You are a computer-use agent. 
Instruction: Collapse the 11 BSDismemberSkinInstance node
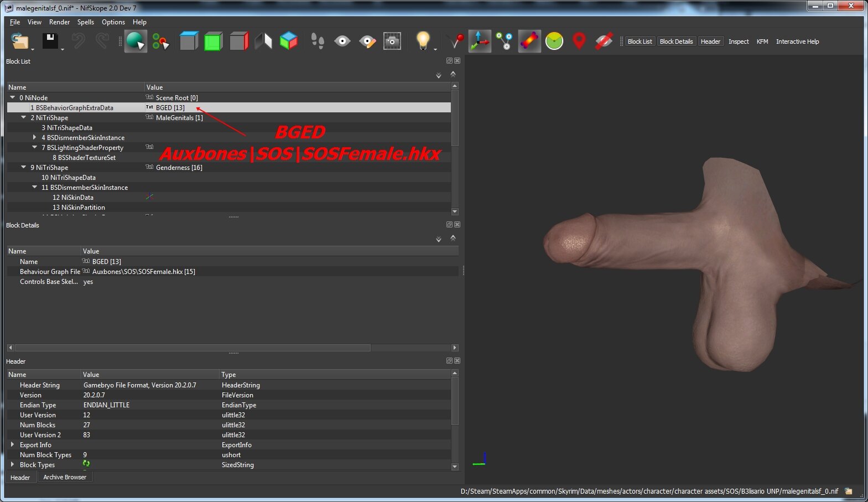pyautogui.click(x=35, y=187)
